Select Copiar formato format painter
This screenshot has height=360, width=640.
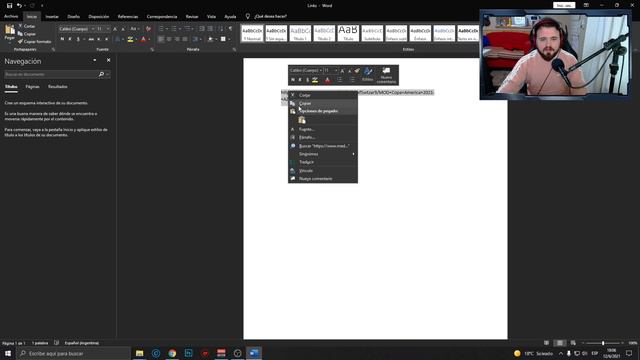coord(34,42)
